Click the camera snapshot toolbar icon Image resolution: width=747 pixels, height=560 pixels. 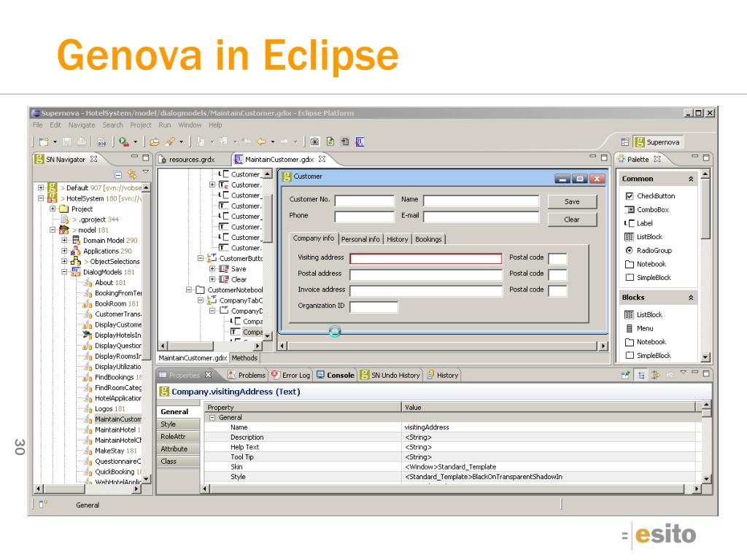click(315, 141)
